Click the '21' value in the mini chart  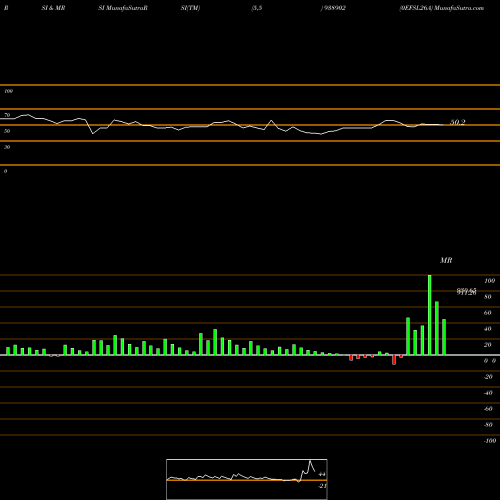[x=322, y=486]
